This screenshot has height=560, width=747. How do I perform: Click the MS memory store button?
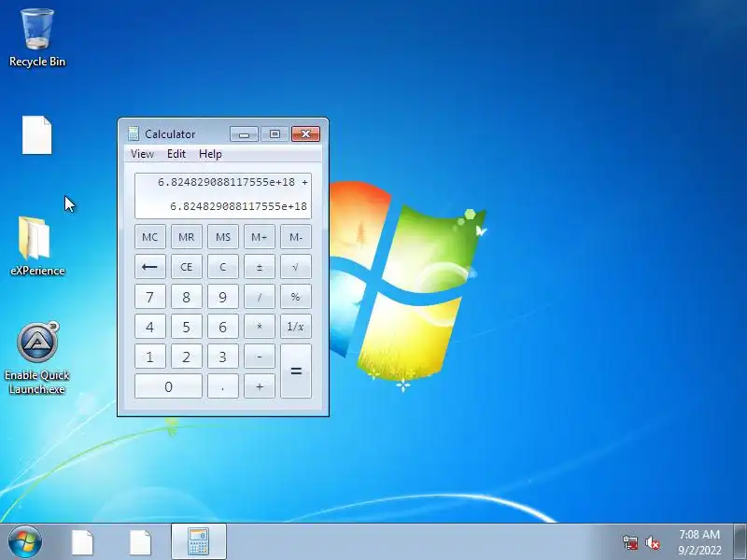pos(223,237)
